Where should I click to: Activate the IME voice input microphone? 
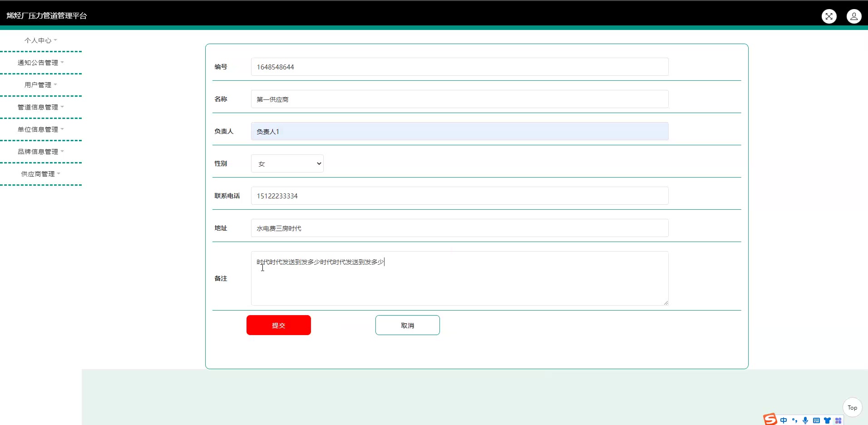(x=805, y=420)
